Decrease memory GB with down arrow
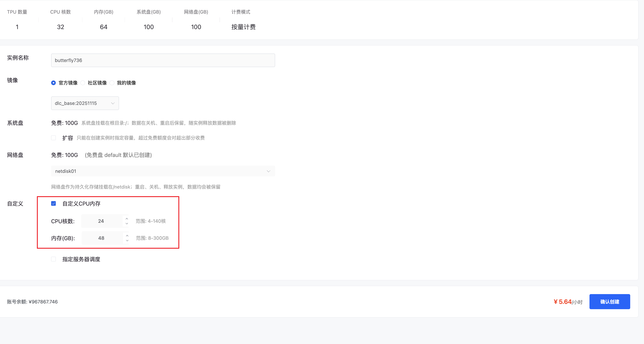Viewport: 644px width, 344px height. click(x=127, y=240)
